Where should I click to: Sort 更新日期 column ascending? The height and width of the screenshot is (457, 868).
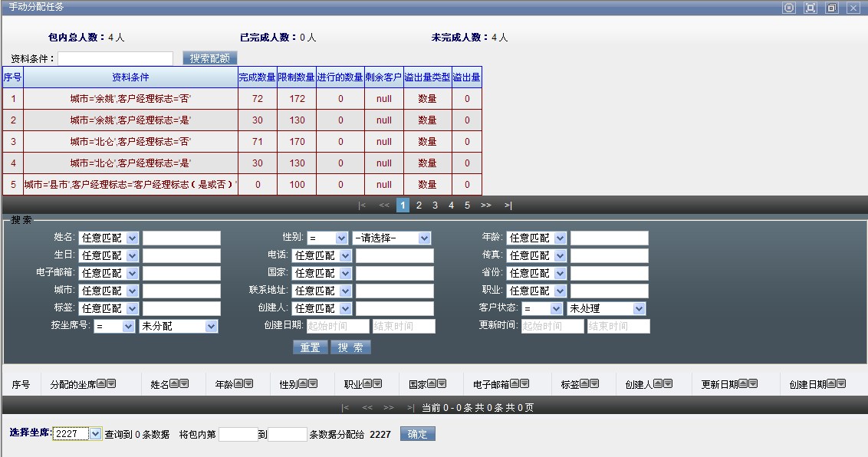pyautogui.click(x=744, y=384)
